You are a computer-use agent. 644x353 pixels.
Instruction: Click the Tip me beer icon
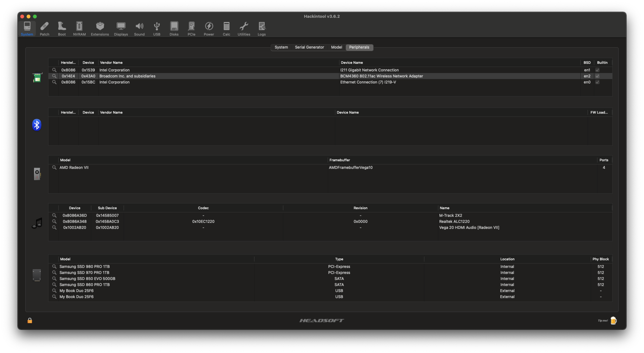point(613,320)
